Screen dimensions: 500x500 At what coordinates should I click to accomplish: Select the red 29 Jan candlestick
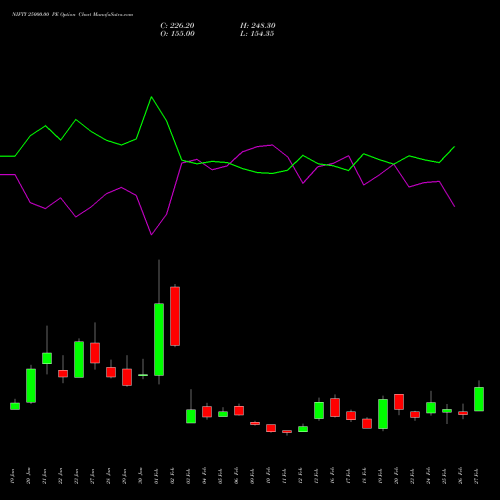(x=127, y=377)
